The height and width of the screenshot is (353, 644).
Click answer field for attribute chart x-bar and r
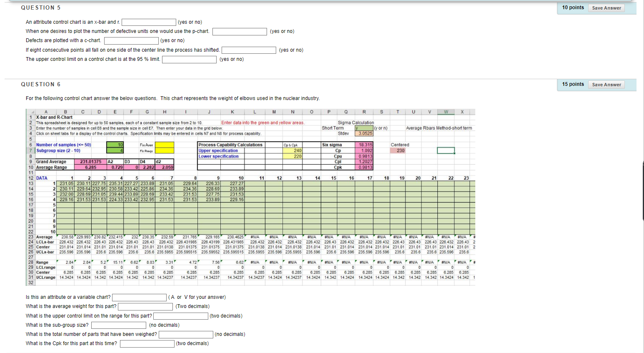coord(149,22)
